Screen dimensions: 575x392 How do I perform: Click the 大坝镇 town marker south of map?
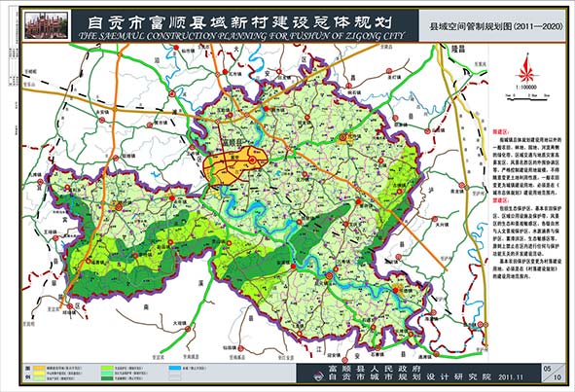pos(188,329)
